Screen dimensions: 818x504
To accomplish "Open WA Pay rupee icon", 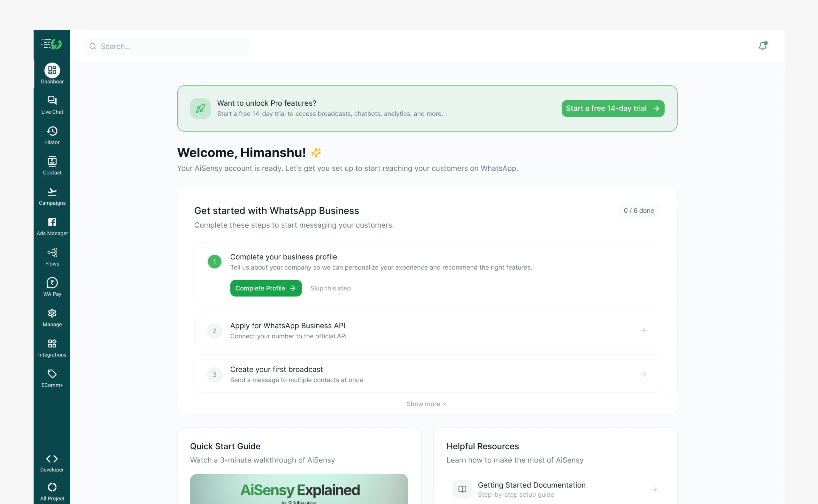I will pyautogui.click(x=52, y=283).
